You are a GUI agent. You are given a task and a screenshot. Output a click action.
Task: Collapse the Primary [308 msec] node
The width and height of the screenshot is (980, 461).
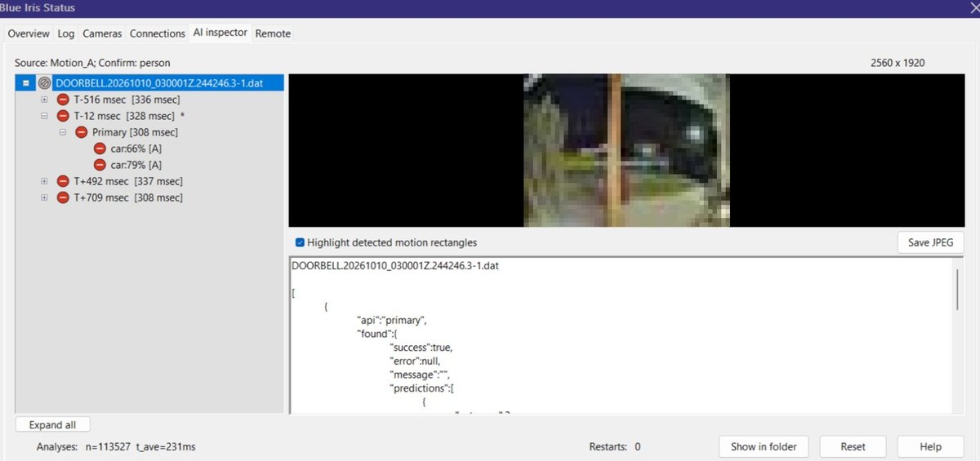click(x=63, y=132)
